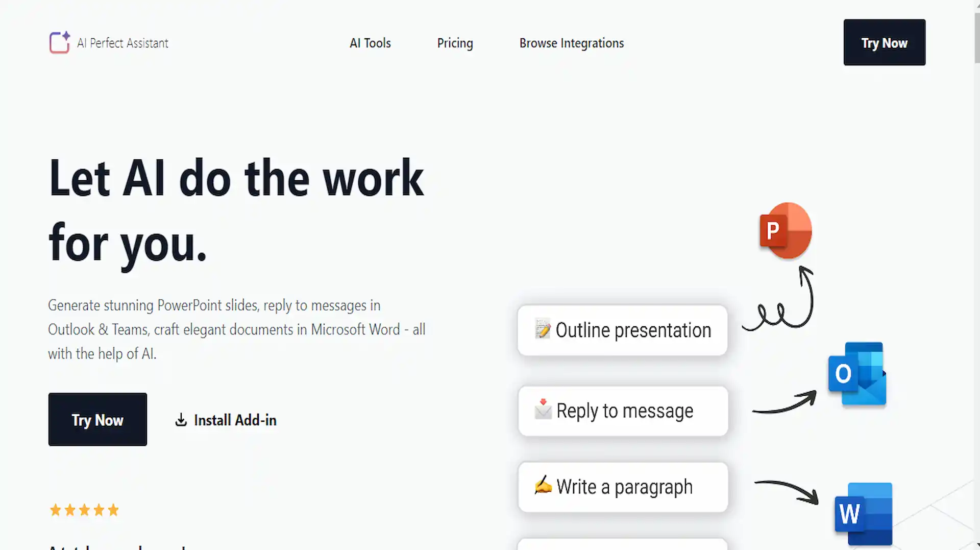Click the Microsoft Word app icon
Viewport: 980px width, 550px height.
pos(864,514)
